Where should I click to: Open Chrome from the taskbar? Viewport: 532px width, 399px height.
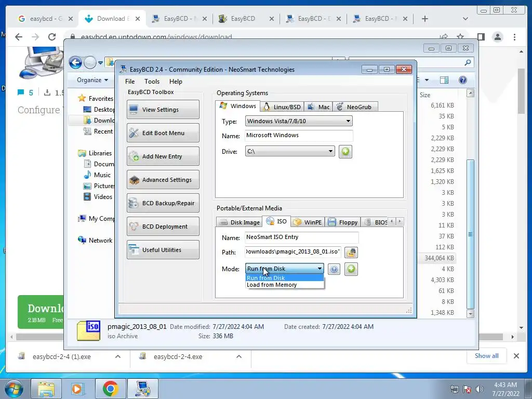[x=110, y=389]
